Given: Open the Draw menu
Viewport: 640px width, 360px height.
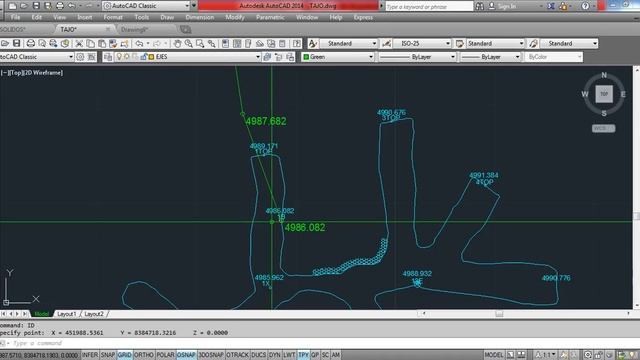Looking at the screenshot, I should click(x=167, y=17).
